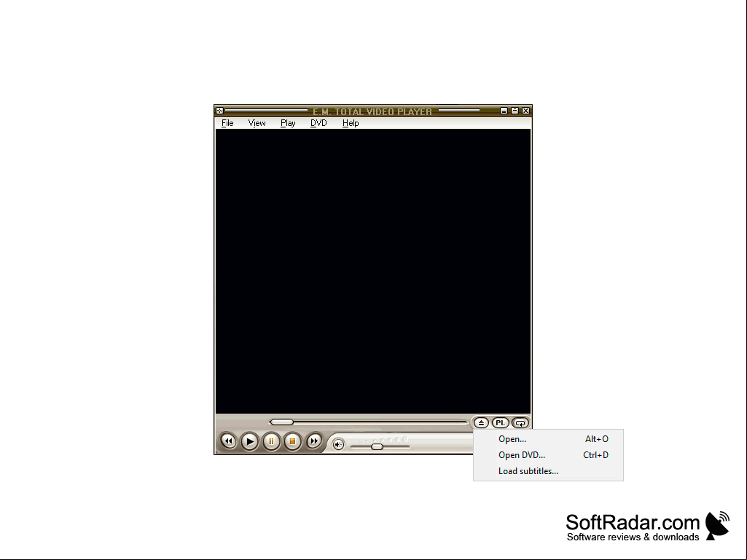
Task: Start playback with the Play button
Action: pos(250,441)
